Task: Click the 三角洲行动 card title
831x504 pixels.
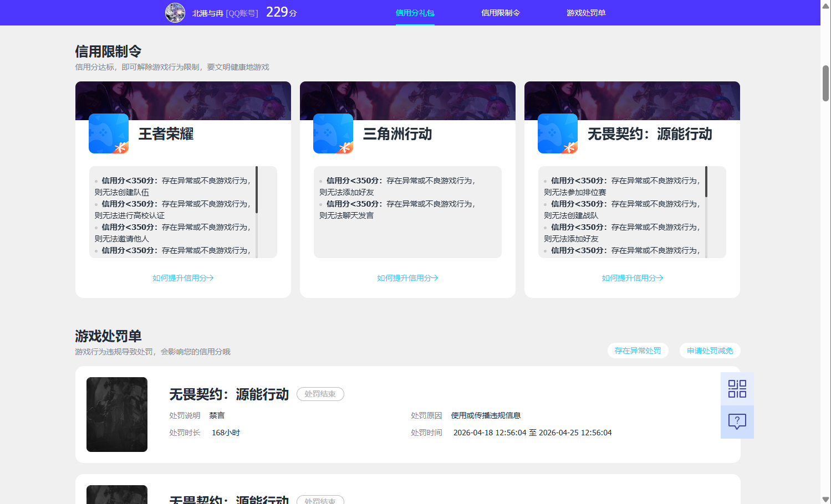Action: (x=397, y=134)
